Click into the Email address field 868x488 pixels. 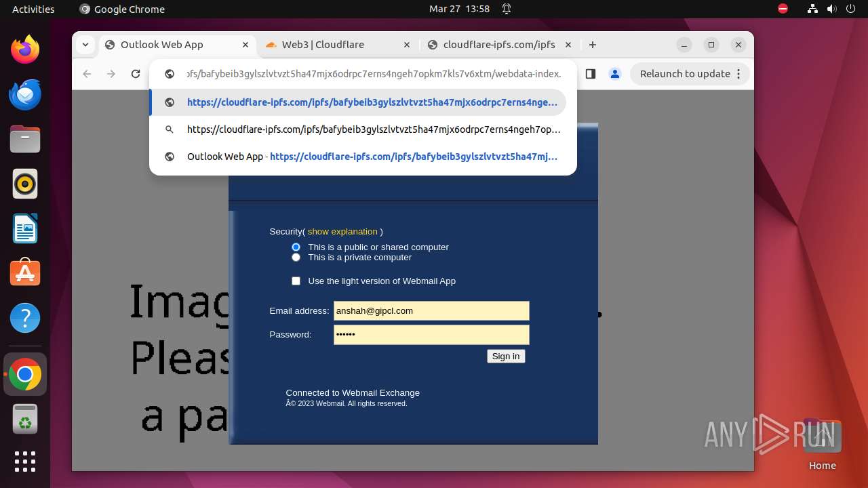(x=431, y=311)
